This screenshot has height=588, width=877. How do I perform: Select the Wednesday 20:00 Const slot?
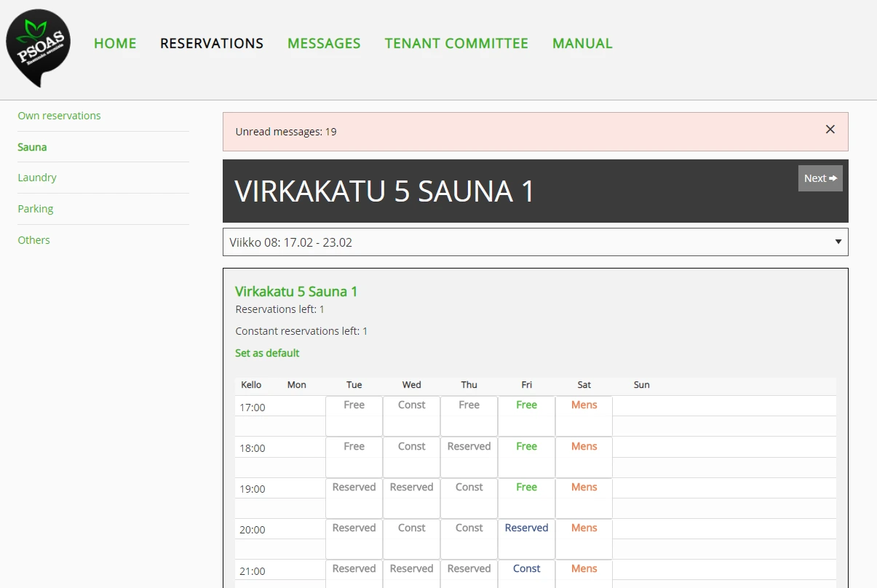[x=412, y=539]
